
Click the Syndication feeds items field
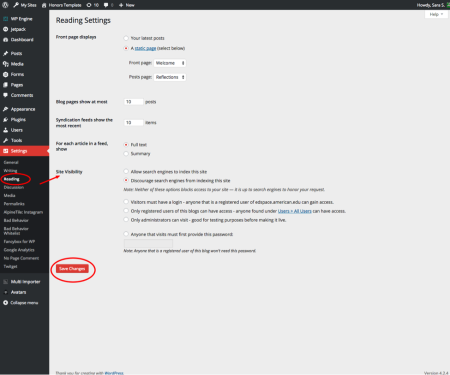[x=133, y=123]
